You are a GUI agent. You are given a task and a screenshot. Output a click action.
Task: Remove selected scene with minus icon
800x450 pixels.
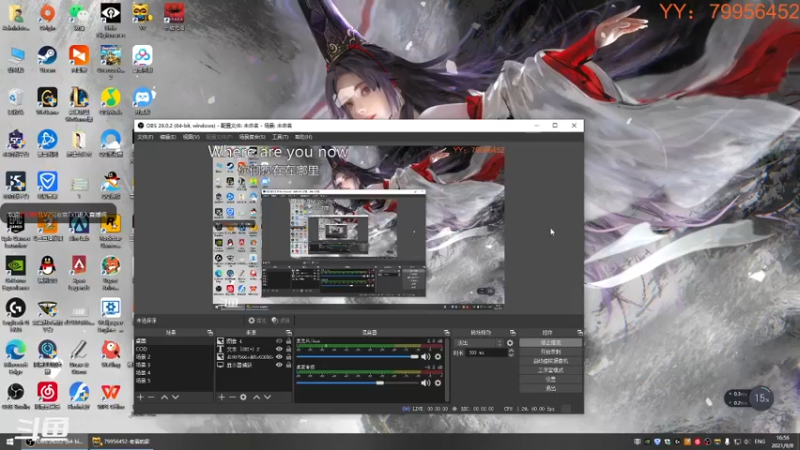[151, 397]
